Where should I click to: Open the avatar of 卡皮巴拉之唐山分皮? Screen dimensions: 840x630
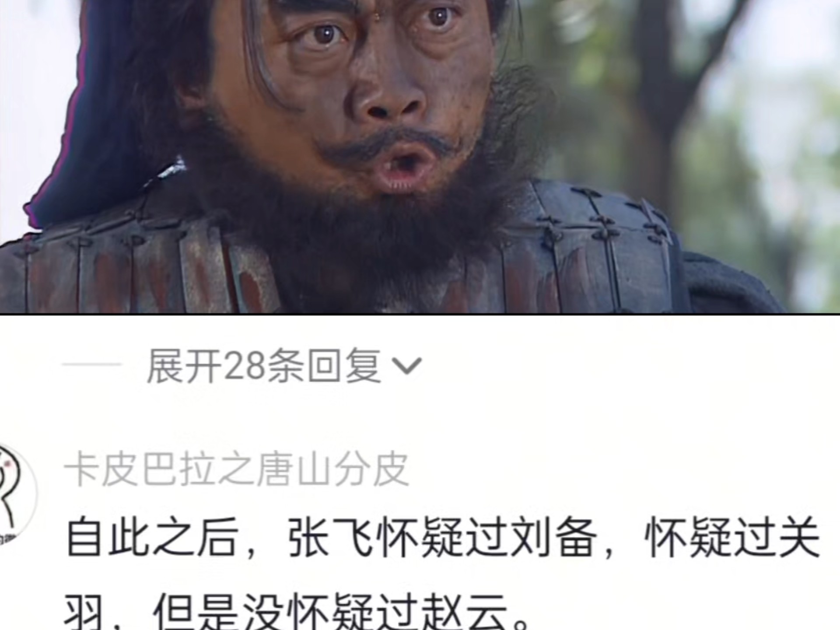pyautogui.click(x=17, y=494)
